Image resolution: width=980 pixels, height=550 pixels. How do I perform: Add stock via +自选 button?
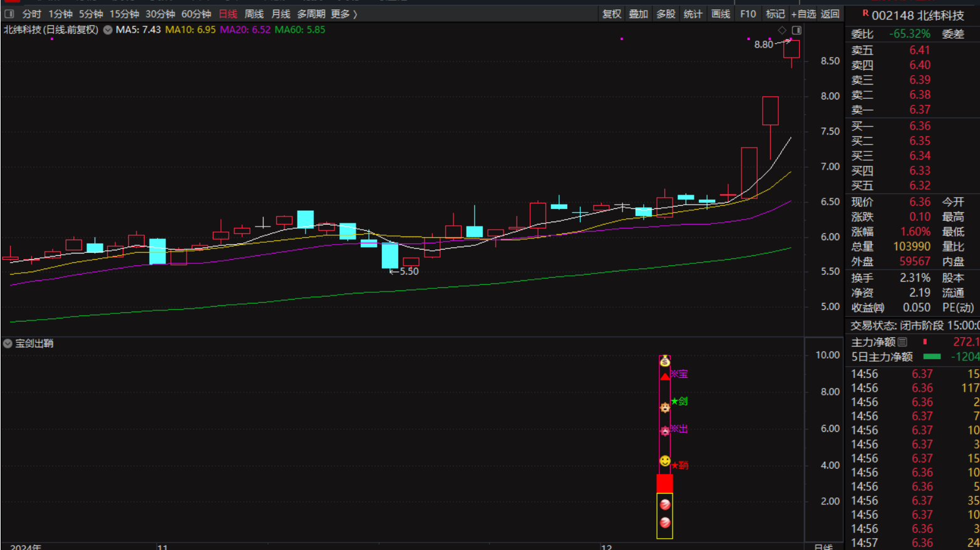coord(803,14)
